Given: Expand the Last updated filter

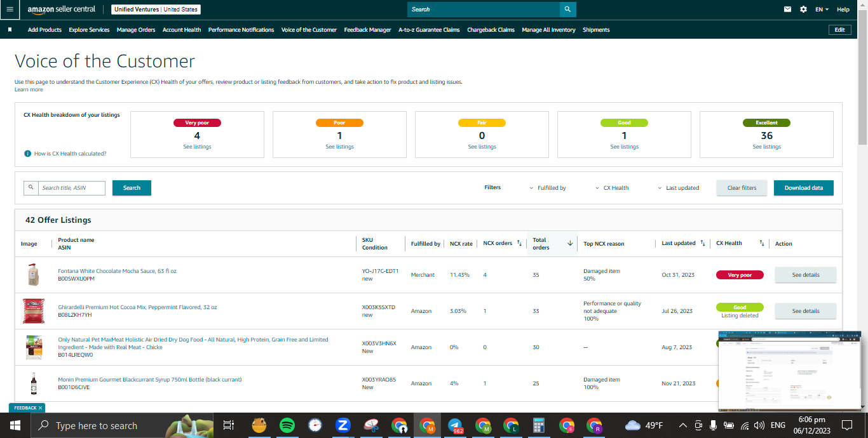Looking at the screenshot, I should click(678, 188).
